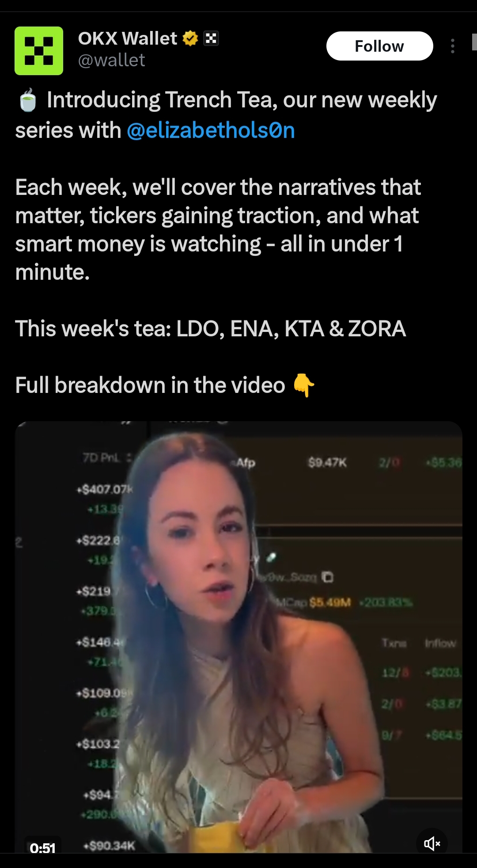Click the OKX Wallet display name
Screen dimensions: 477x868
[x=128, y=38]
